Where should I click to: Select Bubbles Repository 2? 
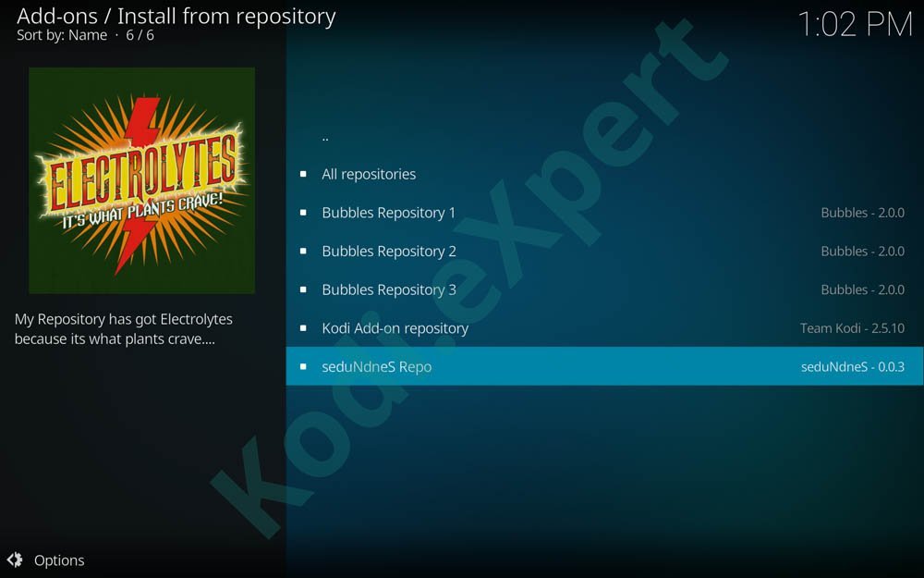604,252
